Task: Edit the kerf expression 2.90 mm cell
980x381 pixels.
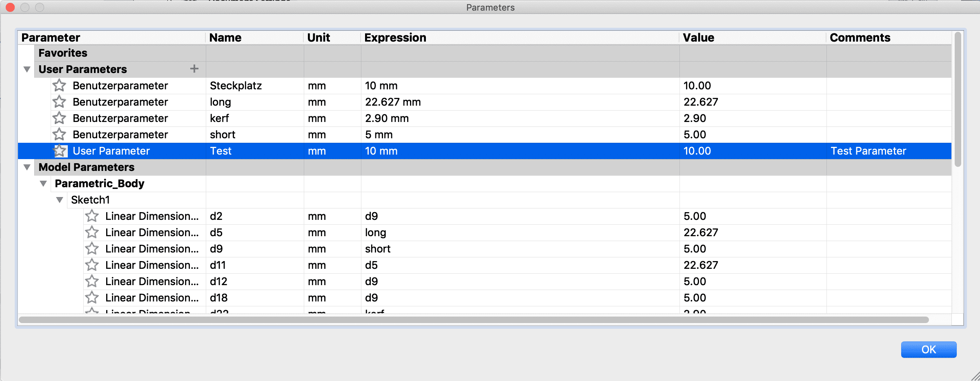Action: (387, 118)
